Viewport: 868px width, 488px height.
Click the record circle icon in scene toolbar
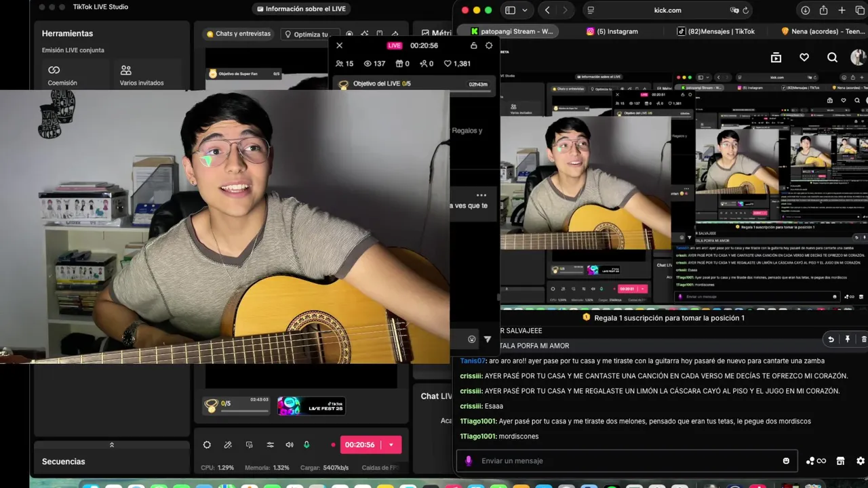[x=350, y=34]
